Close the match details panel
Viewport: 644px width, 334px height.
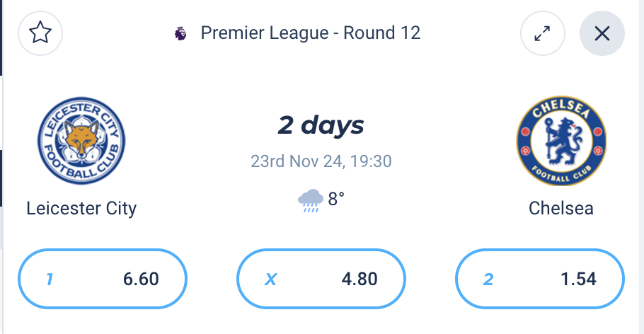(602, 33)
